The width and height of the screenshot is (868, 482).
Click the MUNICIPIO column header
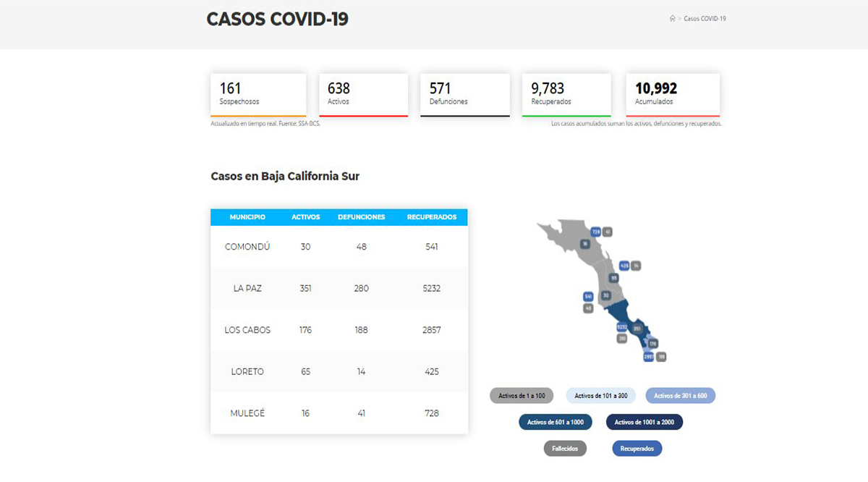247,217
